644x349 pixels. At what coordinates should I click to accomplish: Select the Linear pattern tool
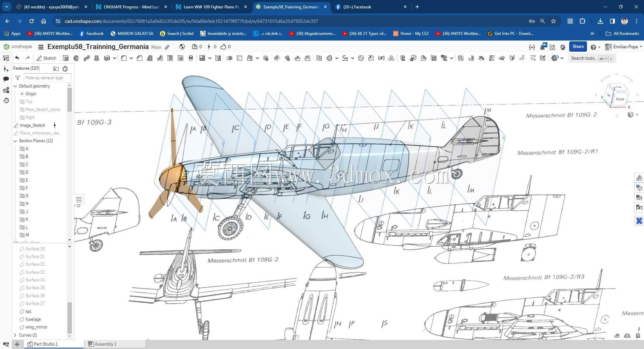202,58
